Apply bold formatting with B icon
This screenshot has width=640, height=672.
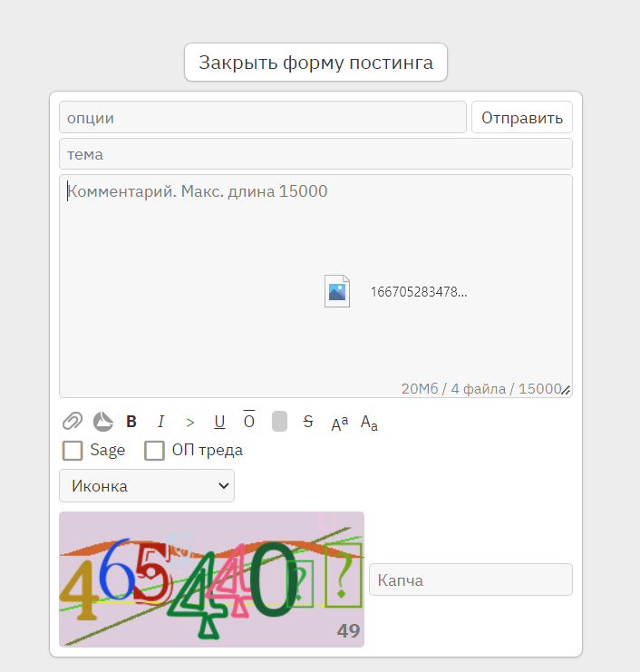click(131, 422)
